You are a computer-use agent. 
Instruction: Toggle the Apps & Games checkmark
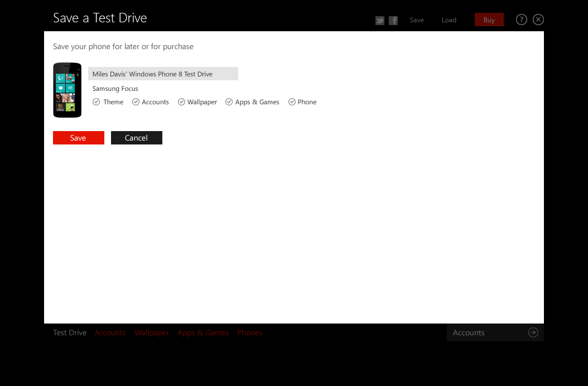229,102
